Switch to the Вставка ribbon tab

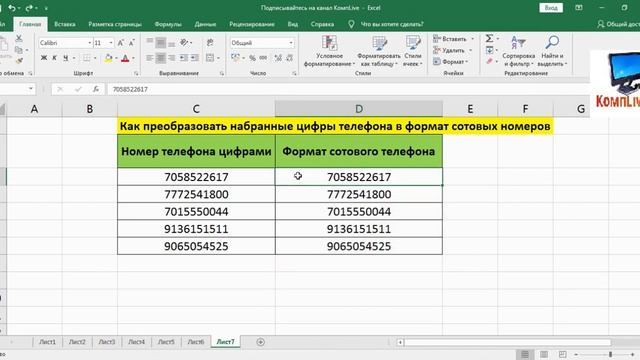tap(65, 24)
